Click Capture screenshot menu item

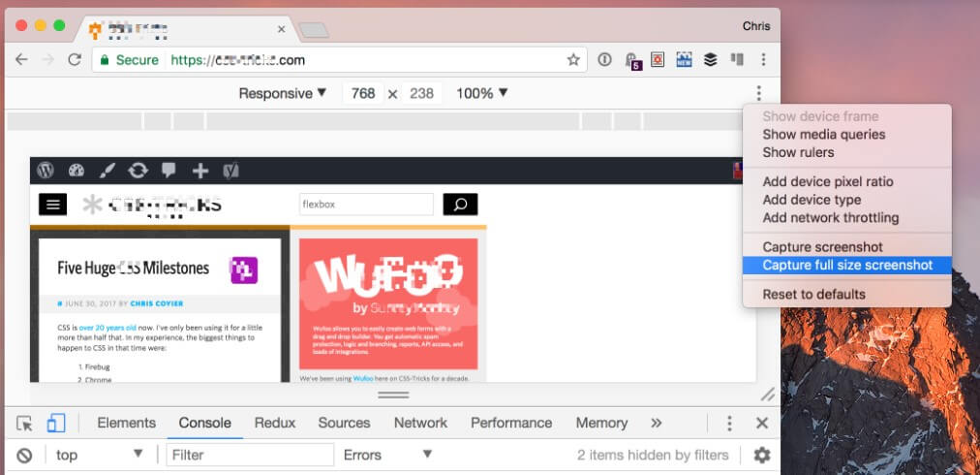(822, 247)
